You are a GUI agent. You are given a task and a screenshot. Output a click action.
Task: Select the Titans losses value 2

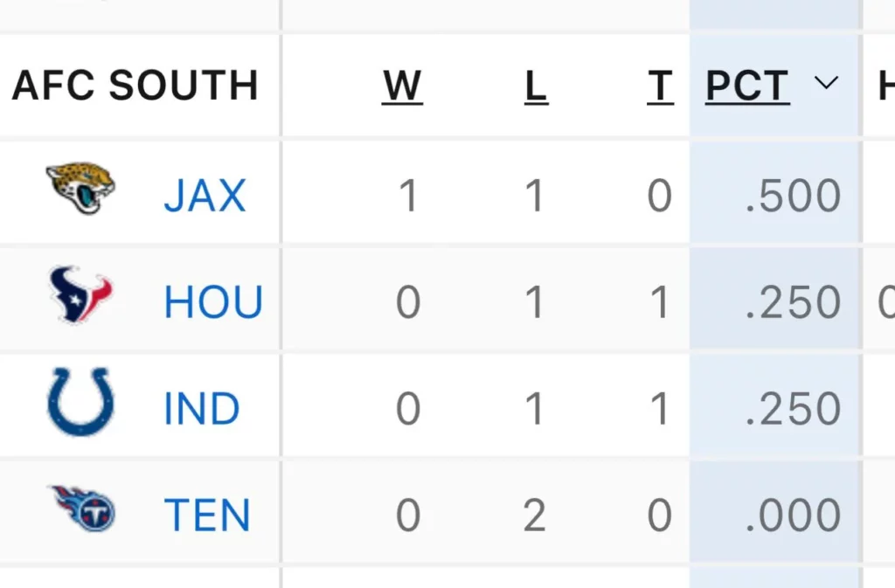534,515
